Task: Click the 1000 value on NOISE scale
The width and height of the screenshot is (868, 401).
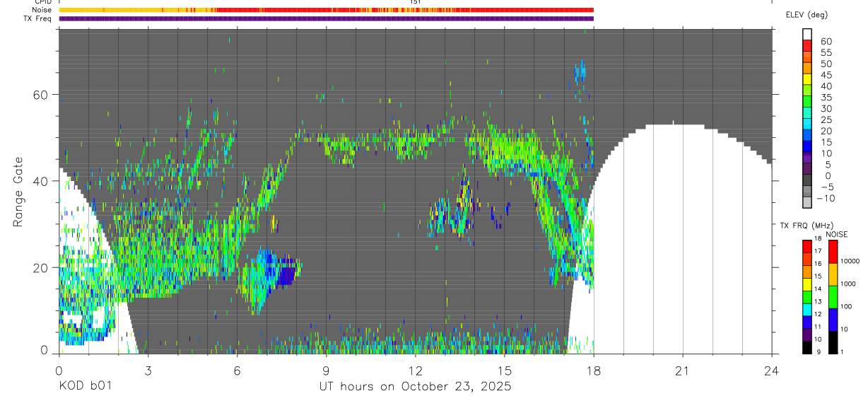Action: pos(848,284)
